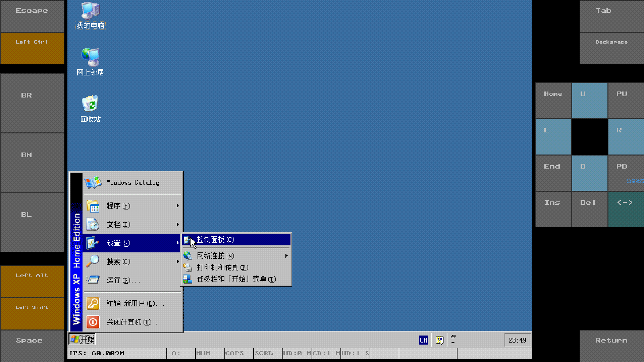
Task: Tap the Return virtual key
Action: 612,346
